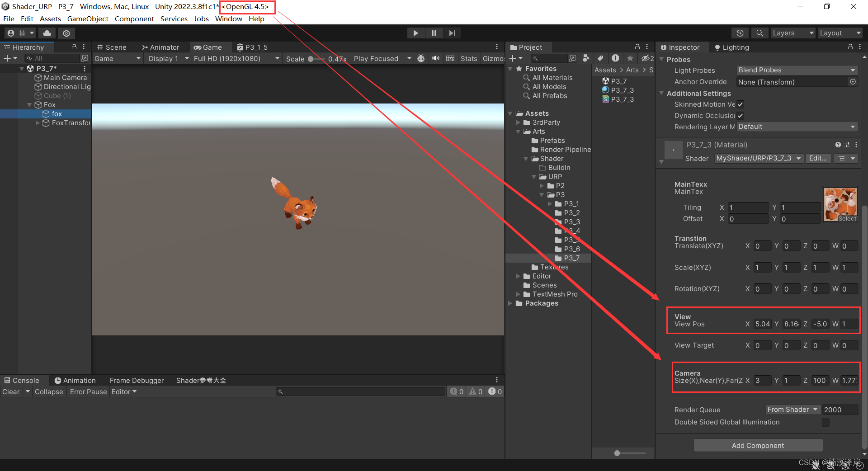Expand the 3rdParty folder

[x=519, y=122]
